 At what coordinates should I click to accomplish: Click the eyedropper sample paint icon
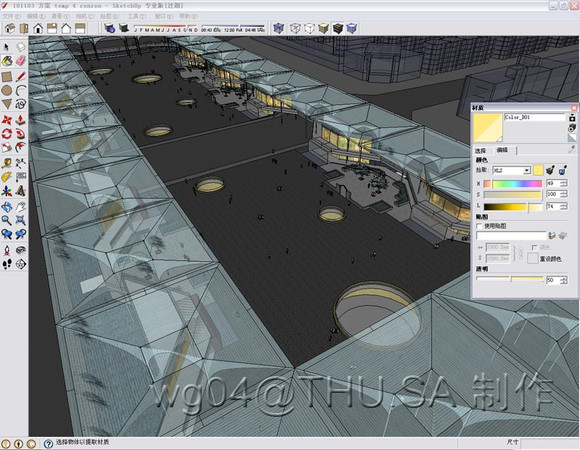[x=572, y=149]
